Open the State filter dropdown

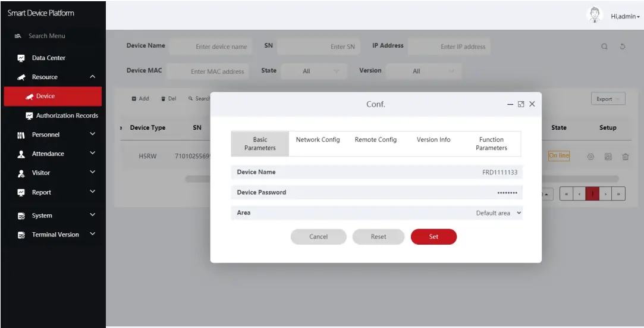[x=314, y=71]
